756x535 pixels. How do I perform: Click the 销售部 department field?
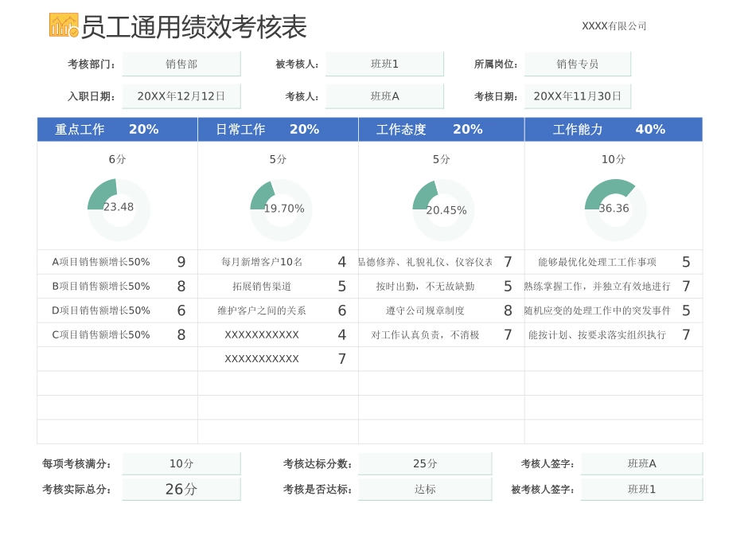[181, 64]
